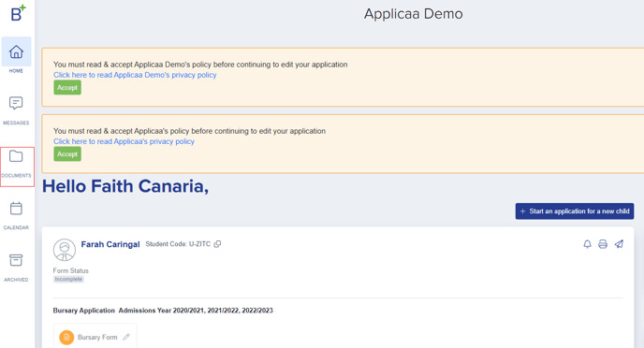Click the notification bell for Farah Caringal
This screenshot has width=644, height=348.
point(587,244)
